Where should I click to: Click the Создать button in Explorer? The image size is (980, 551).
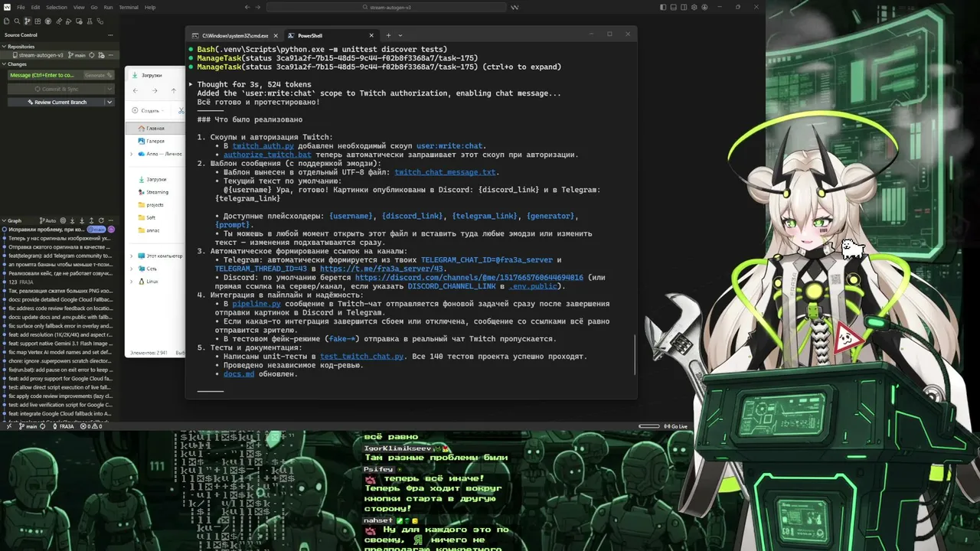pyautogui.click(x=146, y=110)
